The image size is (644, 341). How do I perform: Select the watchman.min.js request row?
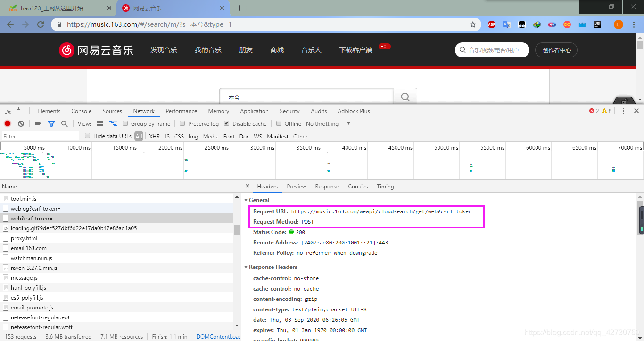click(117, 258)
